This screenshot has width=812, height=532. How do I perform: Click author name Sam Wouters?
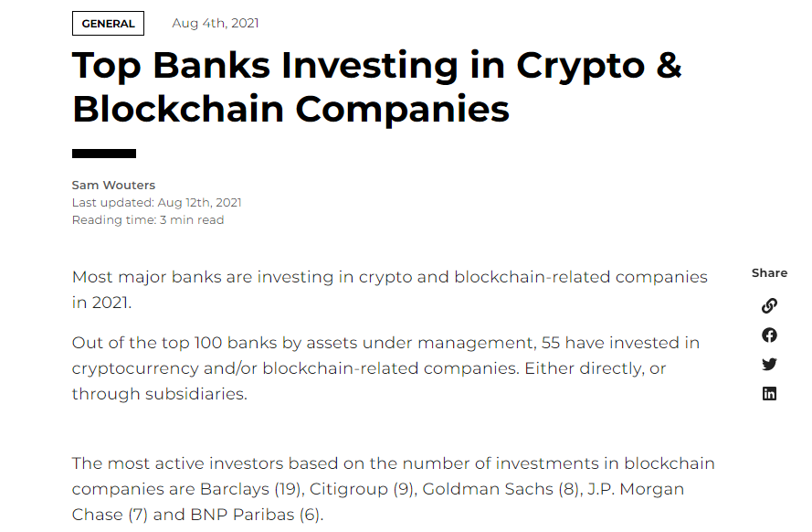tap(113, 185)
